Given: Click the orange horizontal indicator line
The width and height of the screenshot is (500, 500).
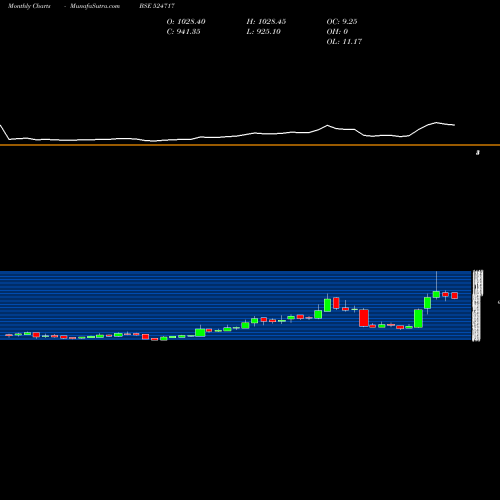Looking at the screenshot, I should (250, 145).
